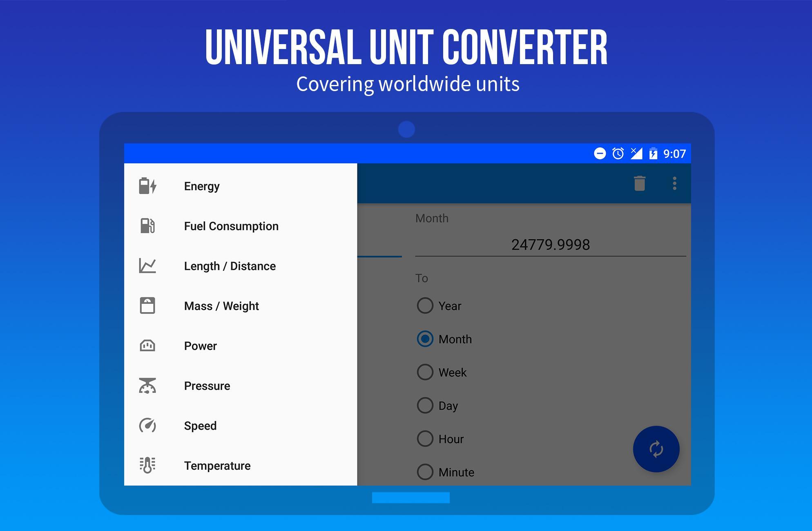Open the Speed category
The width and height of the screenshot is (812, 531).
[241, 426]
